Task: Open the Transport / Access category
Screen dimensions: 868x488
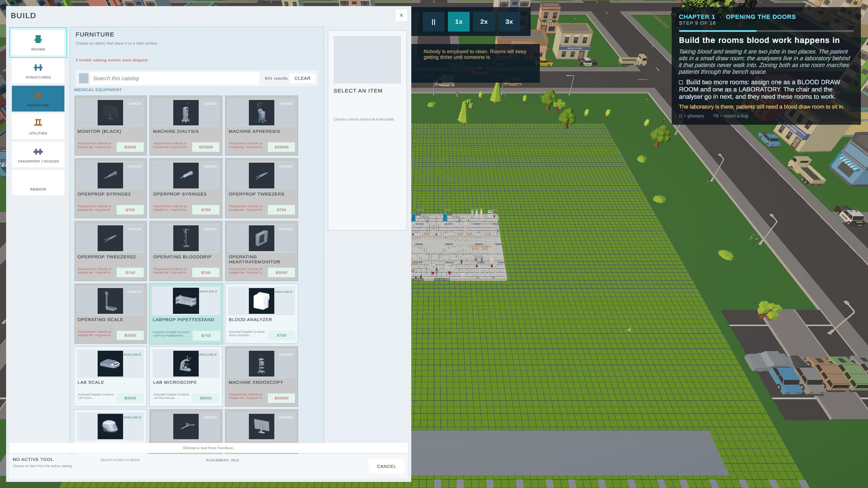Action: point(38,155)
